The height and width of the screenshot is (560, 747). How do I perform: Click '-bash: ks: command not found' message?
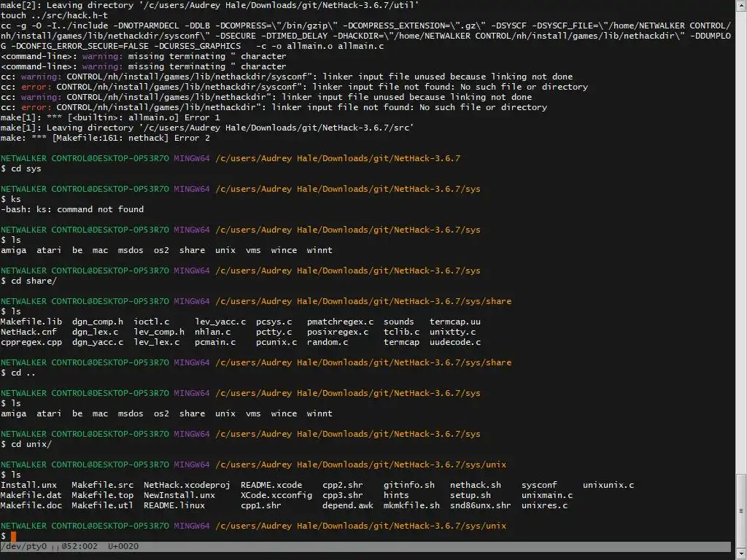pyautogui.click(x=72, y=209)
